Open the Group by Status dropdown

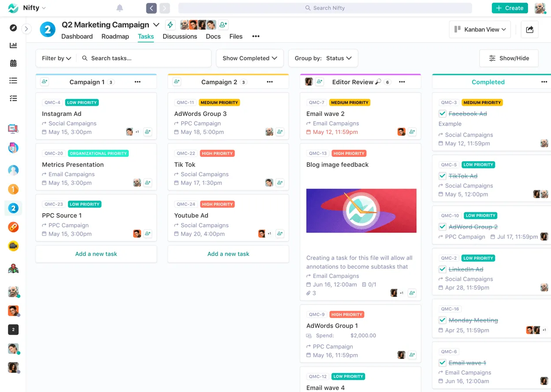[323, 58]
